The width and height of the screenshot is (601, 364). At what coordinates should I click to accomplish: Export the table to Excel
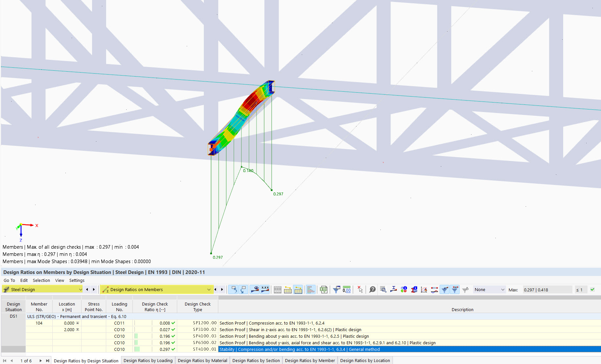[x=323, y=289]
